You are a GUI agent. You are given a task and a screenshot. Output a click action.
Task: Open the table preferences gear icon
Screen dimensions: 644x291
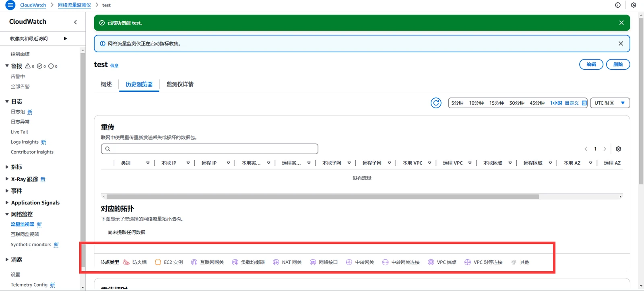click(619, 149)
